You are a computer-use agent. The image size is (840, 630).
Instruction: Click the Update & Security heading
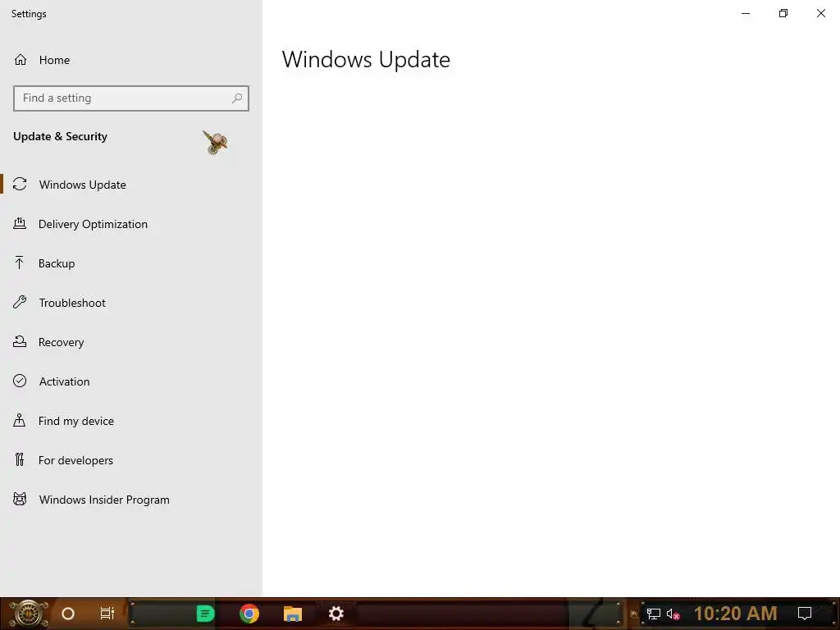[x=60, y=137]
